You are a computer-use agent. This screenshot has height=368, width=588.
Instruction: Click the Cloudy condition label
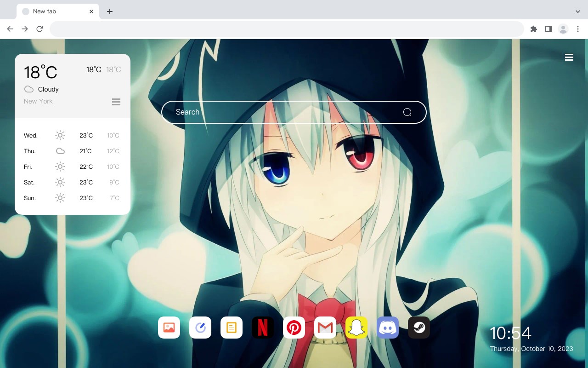[x=48, y=89]
